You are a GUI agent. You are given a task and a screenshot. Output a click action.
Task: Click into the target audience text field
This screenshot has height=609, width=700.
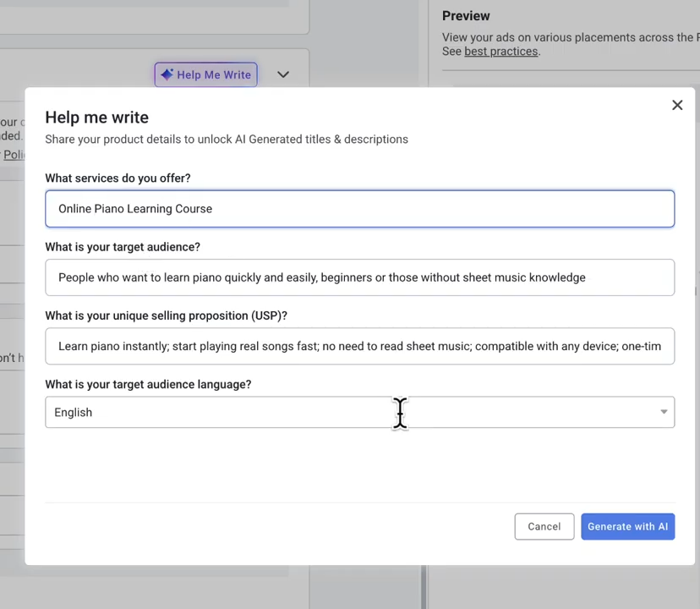(359, 277)
